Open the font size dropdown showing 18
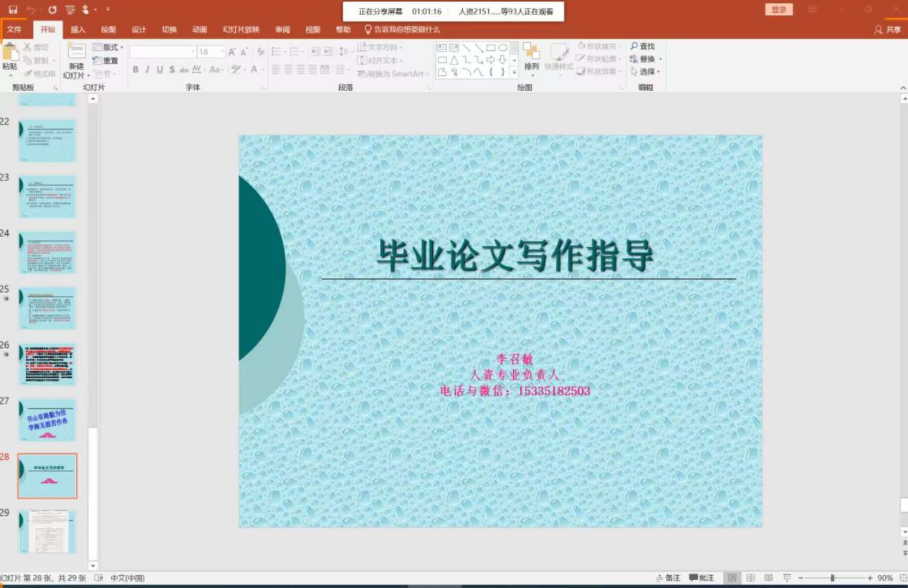The width and height of the screenshot is (908, 588). coord(222,52)
